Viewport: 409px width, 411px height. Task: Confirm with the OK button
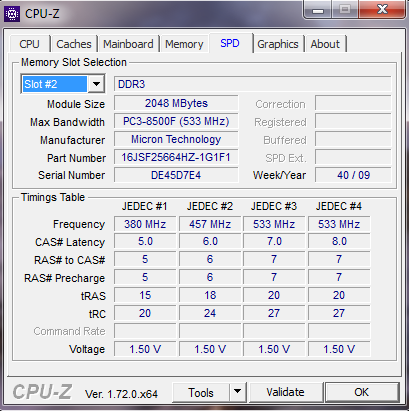click(362, 392)
